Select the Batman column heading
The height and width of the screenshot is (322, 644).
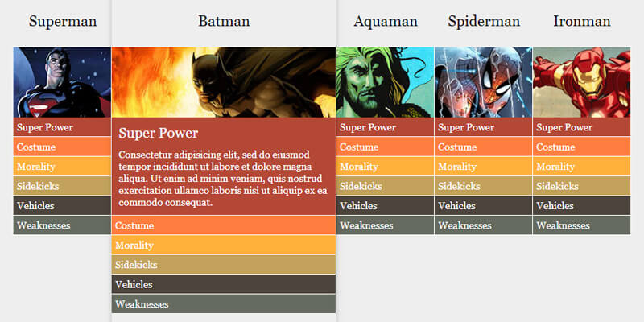coord(224,22)
